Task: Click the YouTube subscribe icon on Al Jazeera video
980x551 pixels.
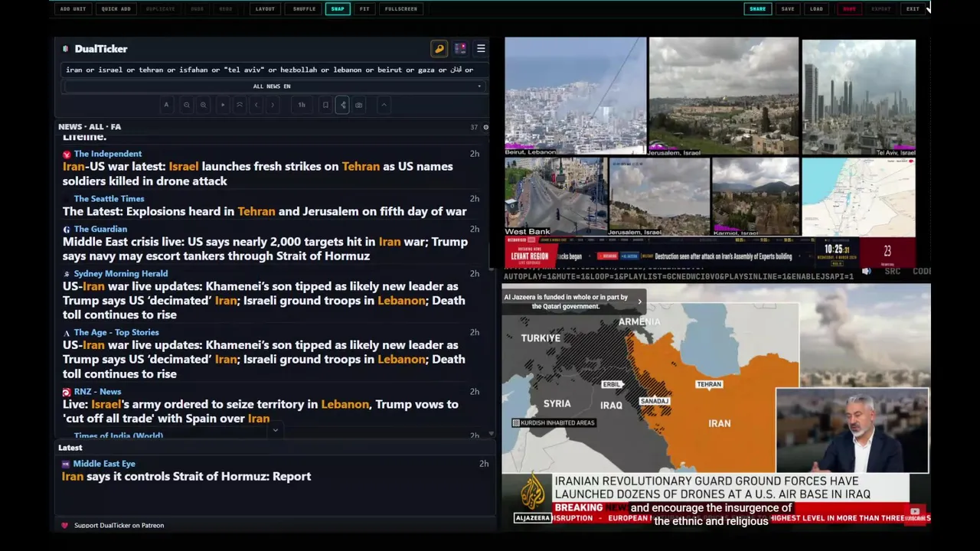Action: [915, 513]
